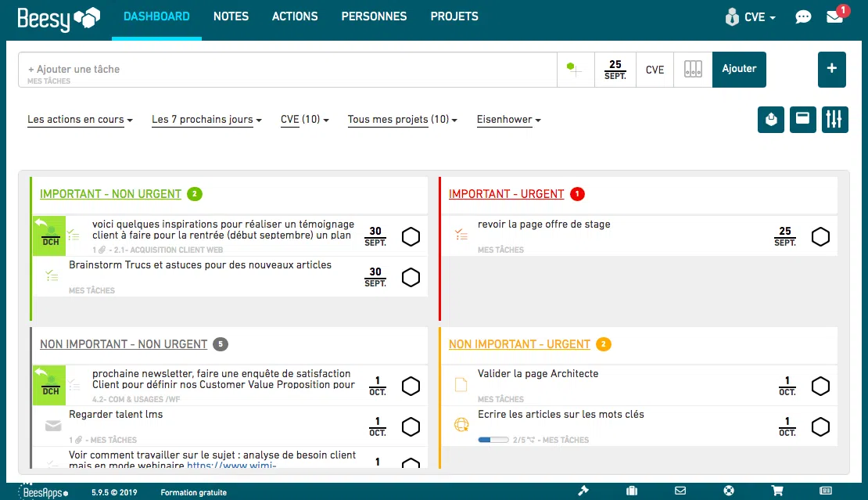Click the export tray icon button
Screen dimensions: 868x500
pos(770,120)
